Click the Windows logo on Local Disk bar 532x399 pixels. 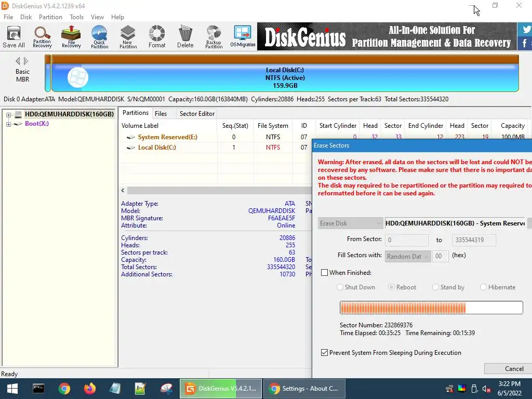tap(78, 78)
